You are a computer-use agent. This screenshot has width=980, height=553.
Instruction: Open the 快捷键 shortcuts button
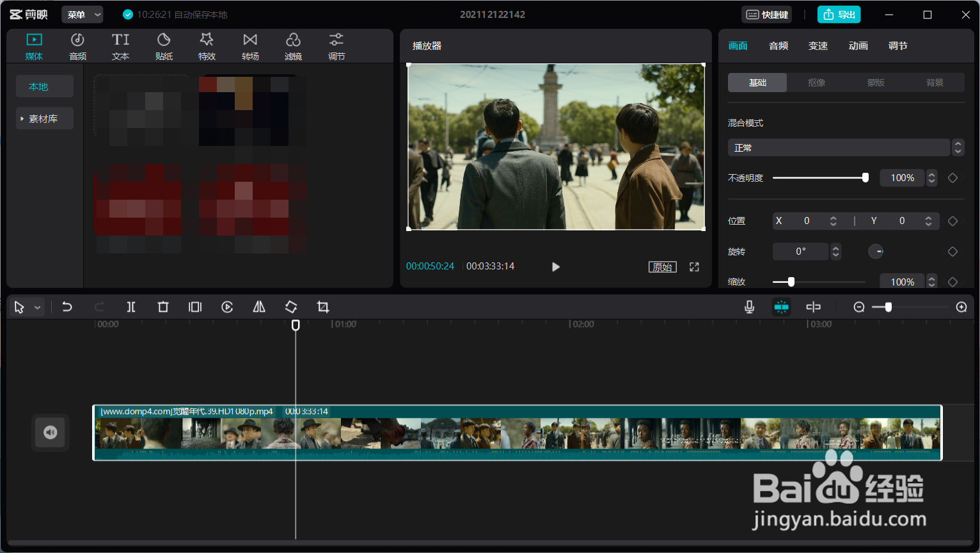coord(767,14)
